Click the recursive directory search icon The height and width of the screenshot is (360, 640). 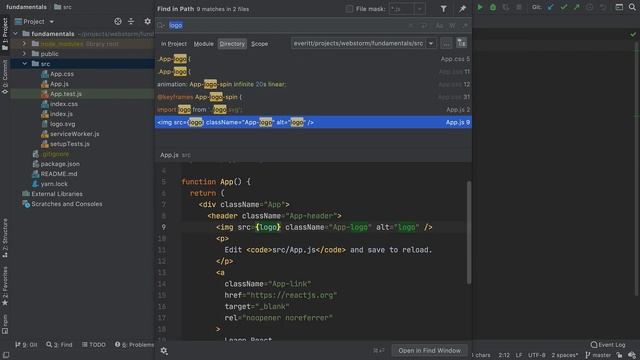(x=461, y=43)
